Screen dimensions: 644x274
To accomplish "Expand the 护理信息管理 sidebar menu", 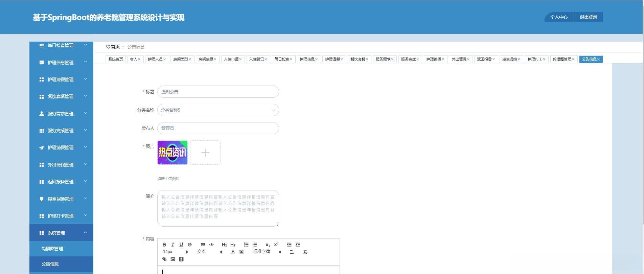I will [62, 63].
